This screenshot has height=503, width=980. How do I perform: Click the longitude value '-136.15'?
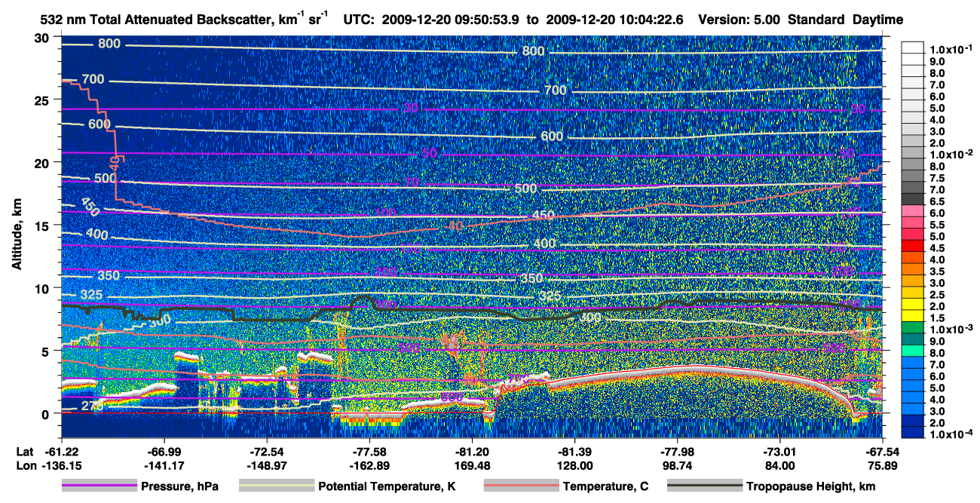coord(61,465)
